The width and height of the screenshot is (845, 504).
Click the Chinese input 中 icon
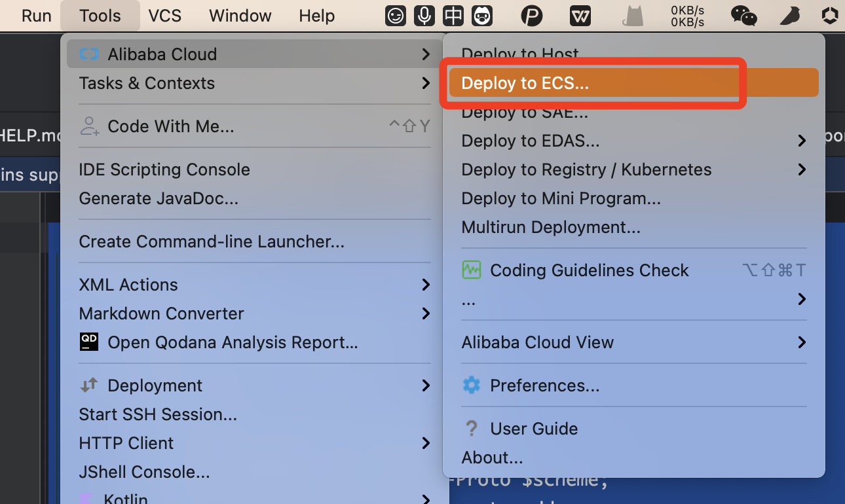click(453, 16)
